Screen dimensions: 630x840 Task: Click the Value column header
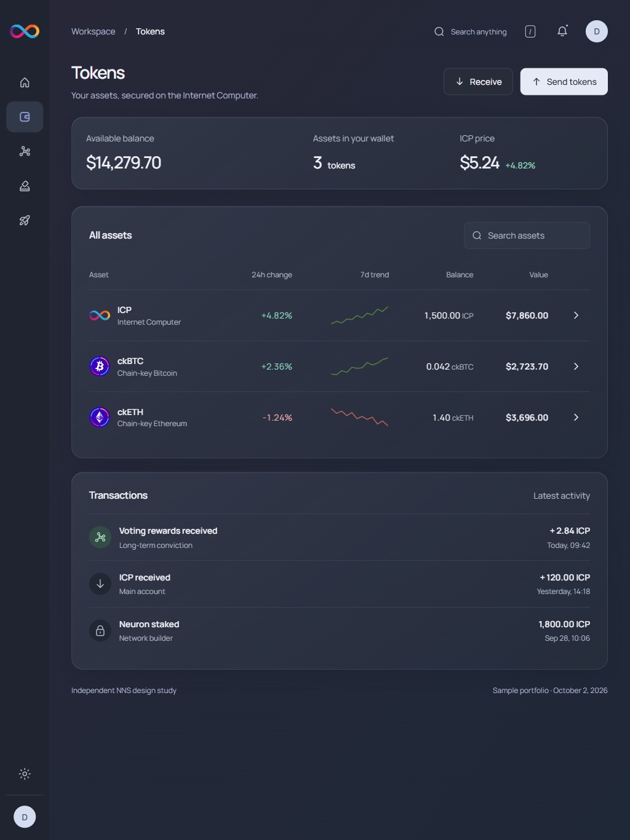(538, 275)
